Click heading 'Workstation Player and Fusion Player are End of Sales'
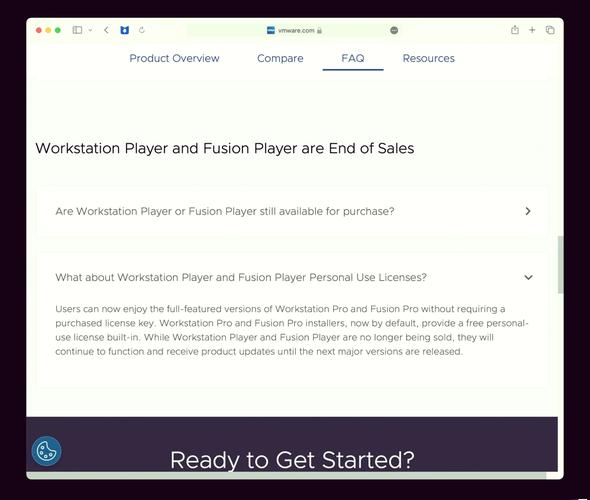 click(x=225, y=148)
